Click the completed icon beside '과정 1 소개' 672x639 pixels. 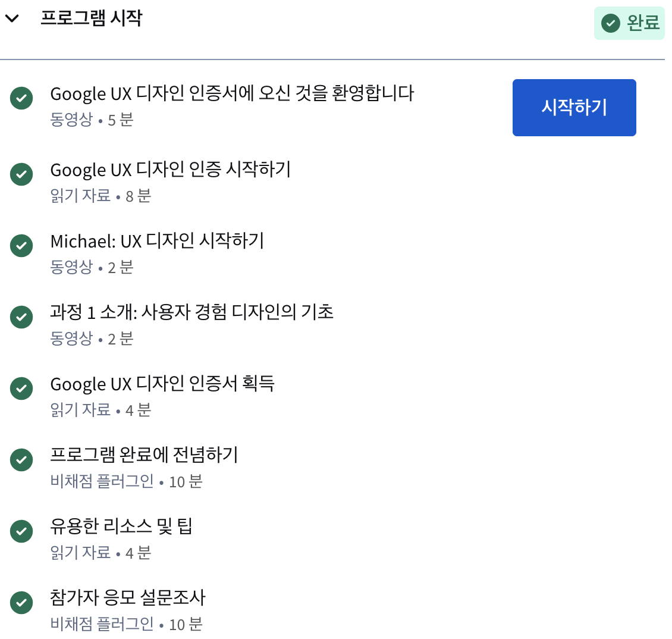tap(21, 317)
